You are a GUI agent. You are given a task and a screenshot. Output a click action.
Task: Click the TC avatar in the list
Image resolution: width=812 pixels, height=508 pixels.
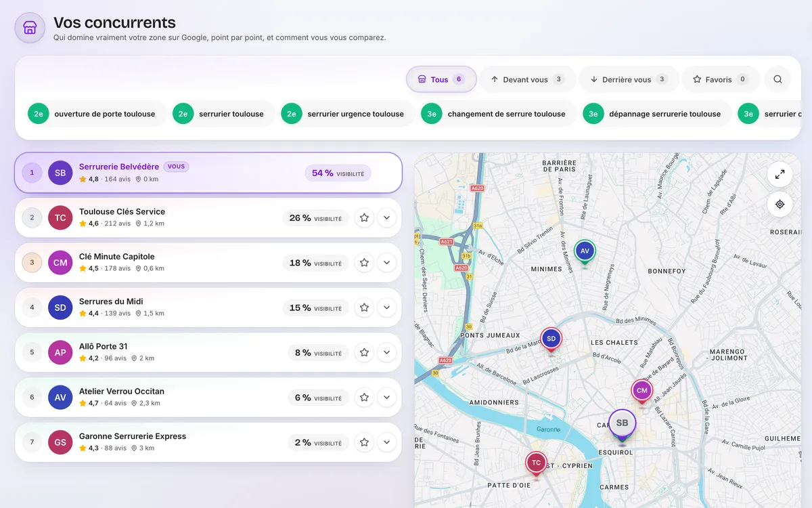click(x=60, y=218)
